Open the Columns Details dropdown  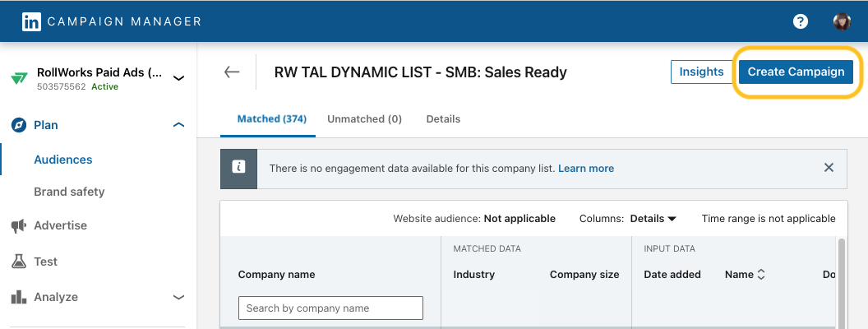pyautogui.click(x=653, y=219)
